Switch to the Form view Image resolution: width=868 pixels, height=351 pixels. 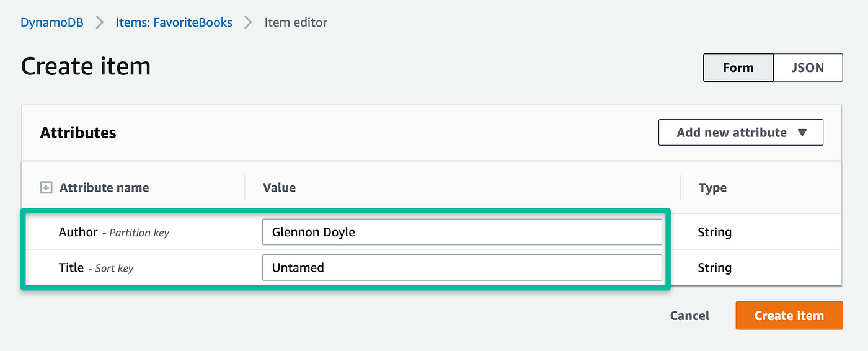click(x=738, y=68)
